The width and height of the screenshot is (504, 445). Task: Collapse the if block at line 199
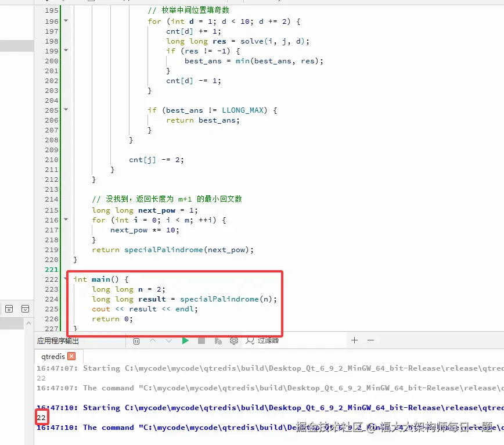click(x=66, y=50)
